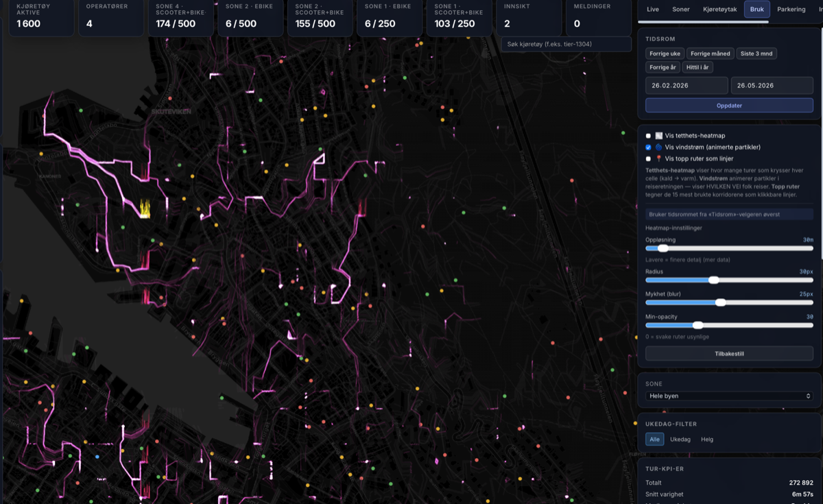Open the end date picker 26.05.2026
This screenshot has width=823, height=504.
(772, 86)
